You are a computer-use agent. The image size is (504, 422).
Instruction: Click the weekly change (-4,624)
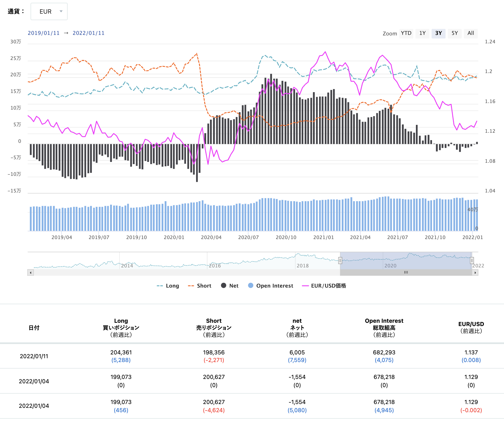[x=214, y=410]
